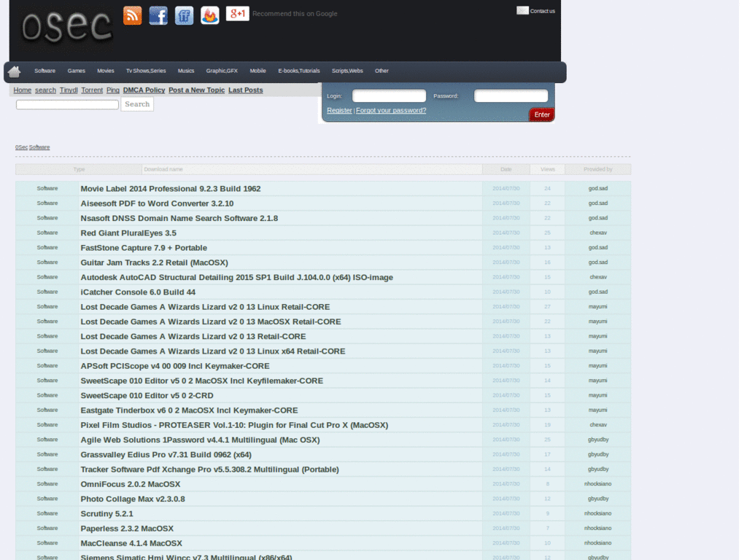Image resolution: width=747 pixels, height=560 pixels.
Task: Open Movie Label 2014 Professional 9.2.3
Action: point(171,189)
